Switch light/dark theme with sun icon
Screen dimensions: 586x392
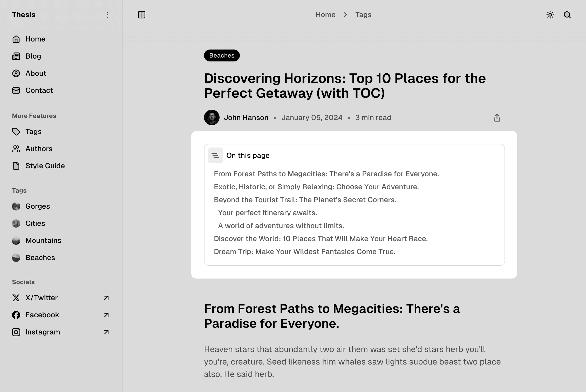coord(550,15)
